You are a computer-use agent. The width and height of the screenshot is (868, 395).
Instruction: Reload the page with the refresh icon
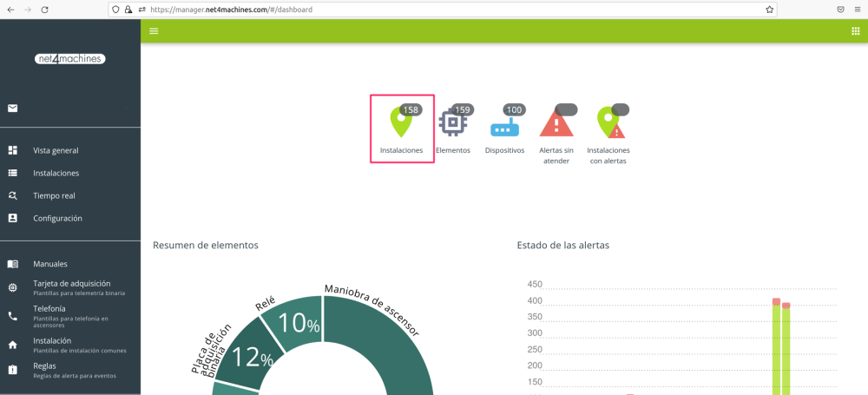point(45,10)
